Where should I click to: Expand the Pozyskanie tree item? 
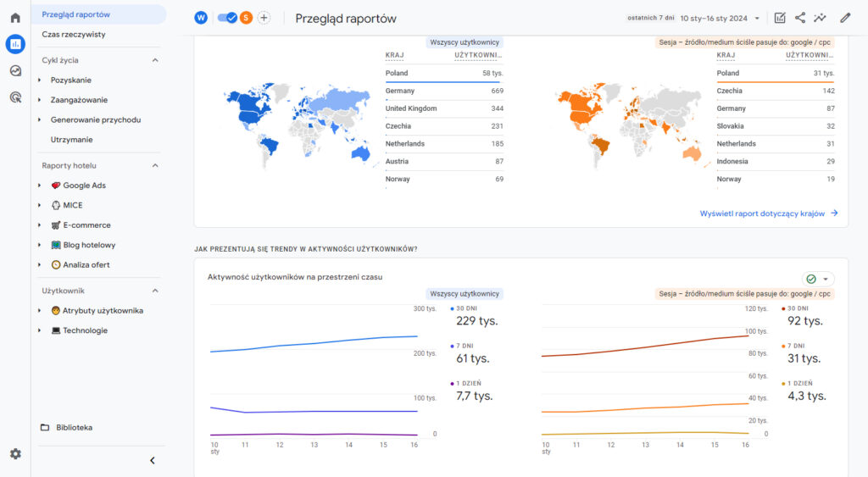coord(40,80)
